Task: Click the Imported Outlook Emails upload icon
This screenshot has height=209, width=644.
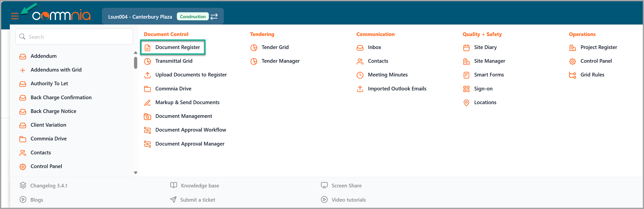Action: [360, 89]
